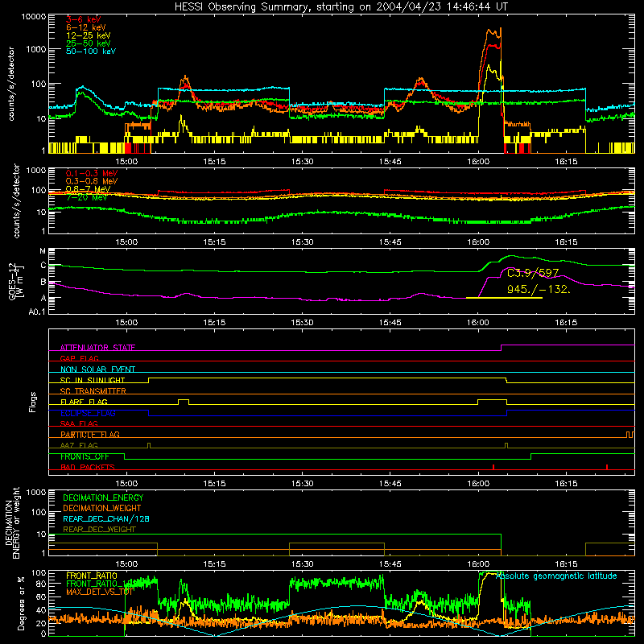This screenshot has width=644, height=644.
Task: Click the 0.3-0.8 MeV legend label
Action: [x=92, y=181]
